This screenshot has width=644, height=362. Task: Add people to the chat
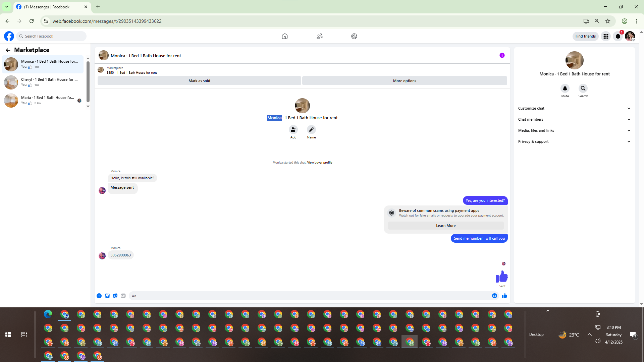[293, 129]
